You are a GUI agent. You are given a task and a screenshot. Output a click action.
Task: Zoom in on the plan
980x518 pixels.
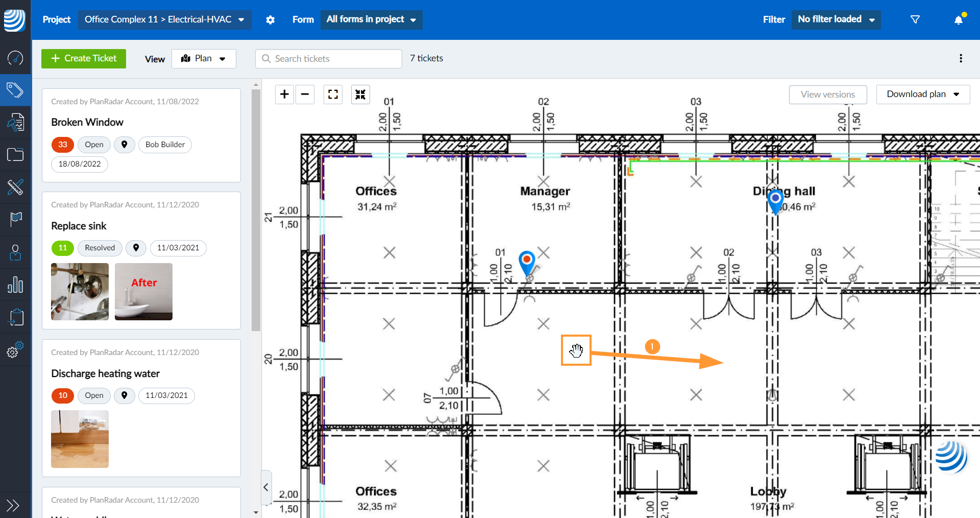pyautogui.click(x=285, y=95)
